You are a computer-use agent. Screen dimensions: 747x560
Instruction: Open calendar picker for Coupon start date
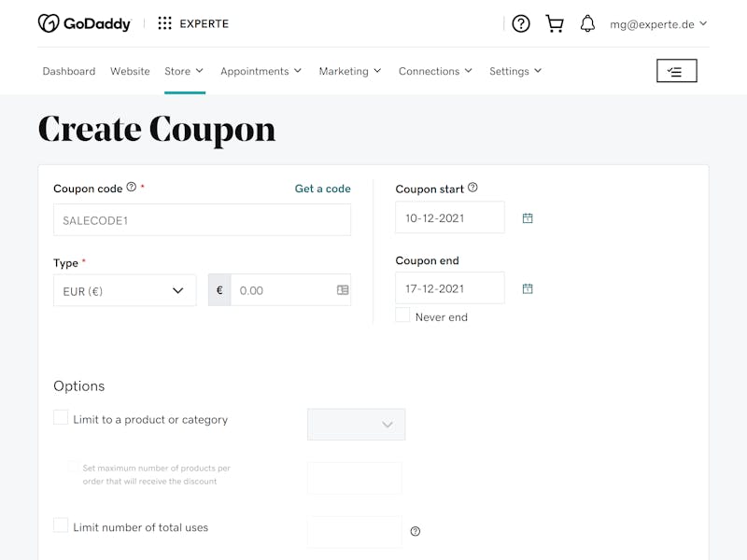pos(528,218)
